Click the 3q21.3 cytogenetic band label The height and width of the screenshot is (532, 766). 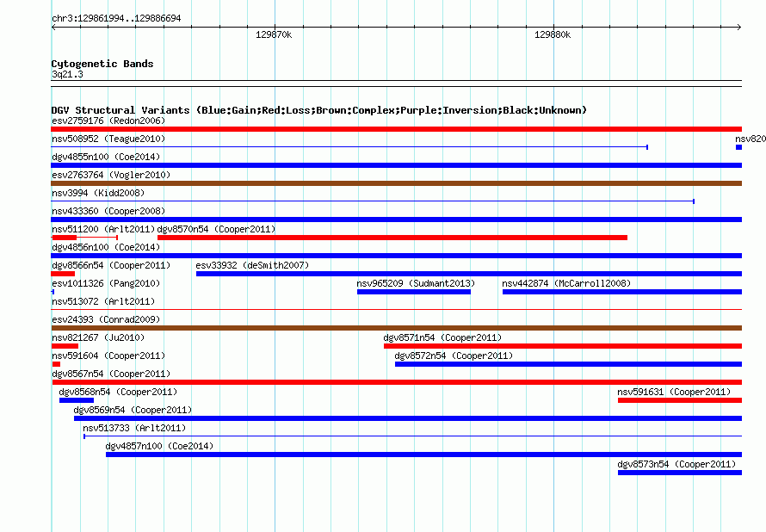tap(67, 74)
